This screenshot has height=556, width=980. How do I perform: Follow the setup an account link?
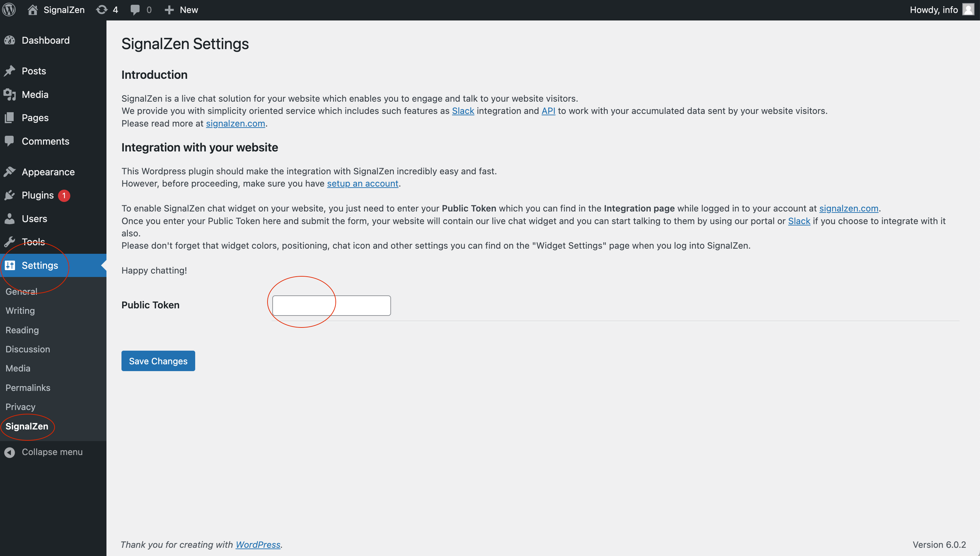[362, 184]
